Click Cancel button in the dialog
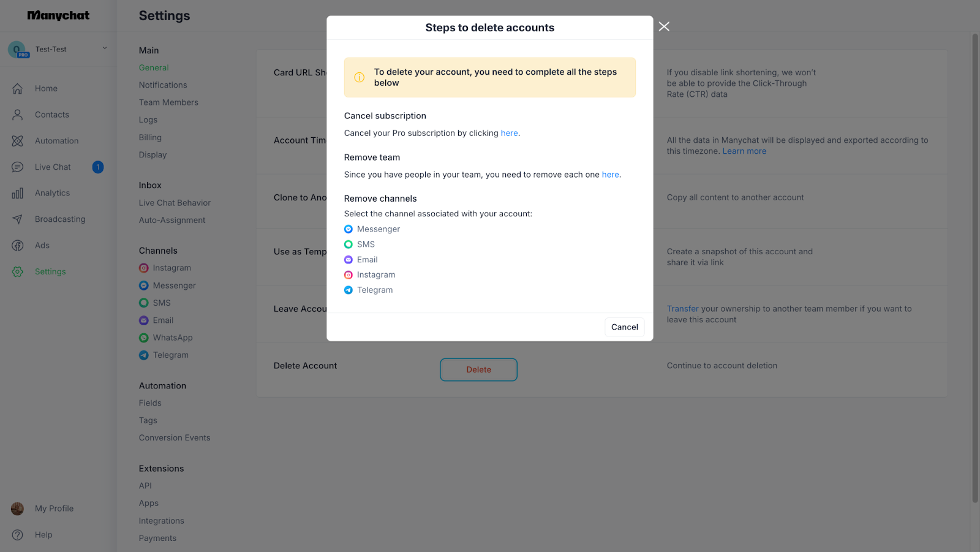Image resolution: width=980 pixels, height=552 pixels. pos(624,327)
